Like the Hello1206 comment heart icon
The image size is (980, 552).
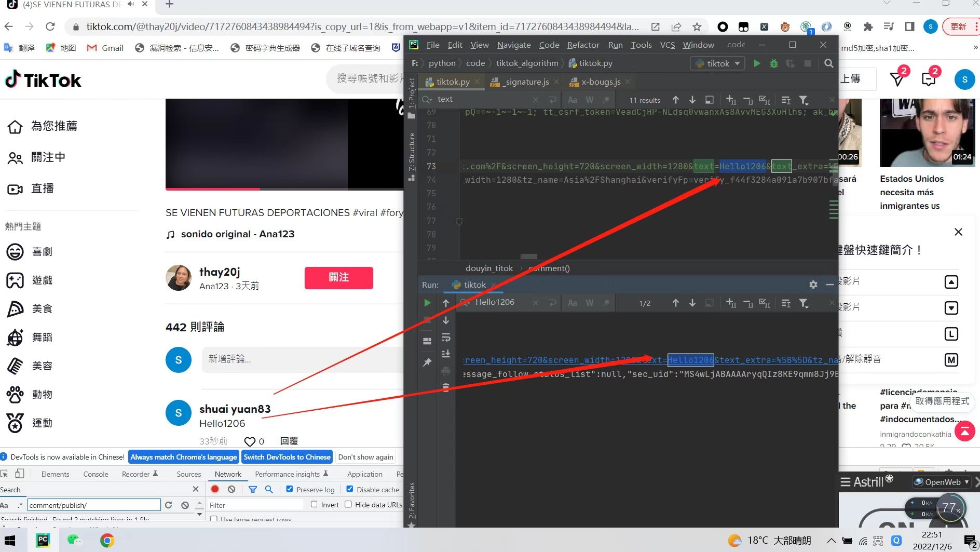coord(250,441)
